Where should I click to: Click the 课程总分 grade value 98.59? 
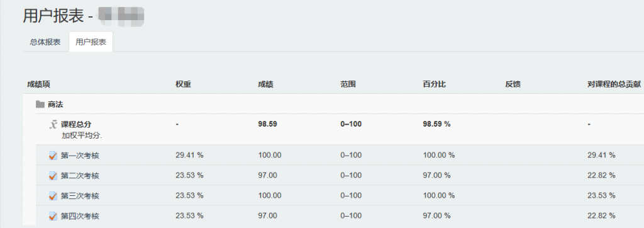point(267,124)
